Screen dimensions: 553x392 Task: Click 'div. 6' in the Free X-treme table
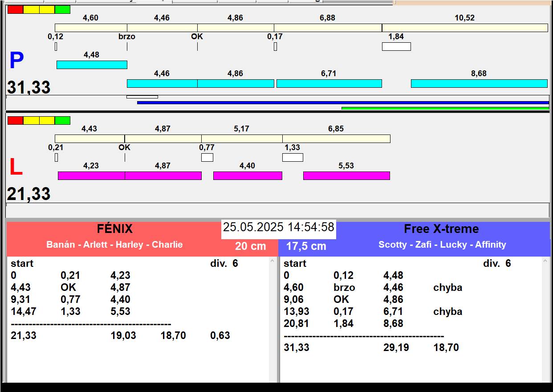(497, 263)
